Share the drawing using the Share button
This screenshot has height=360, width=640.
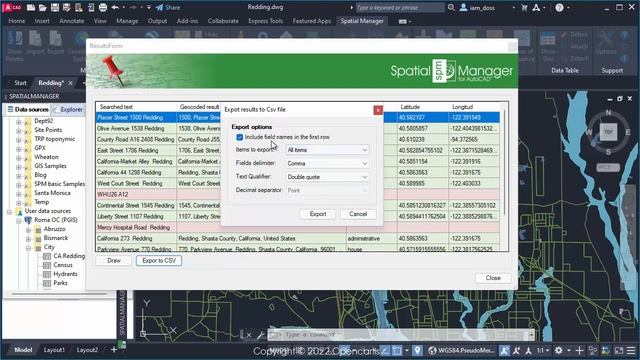168,7
